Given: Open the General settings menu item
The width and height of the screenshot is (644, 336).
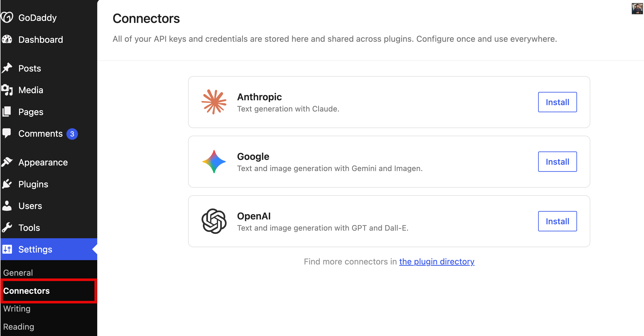Looking at the screenshot, I should click(18, 272).
